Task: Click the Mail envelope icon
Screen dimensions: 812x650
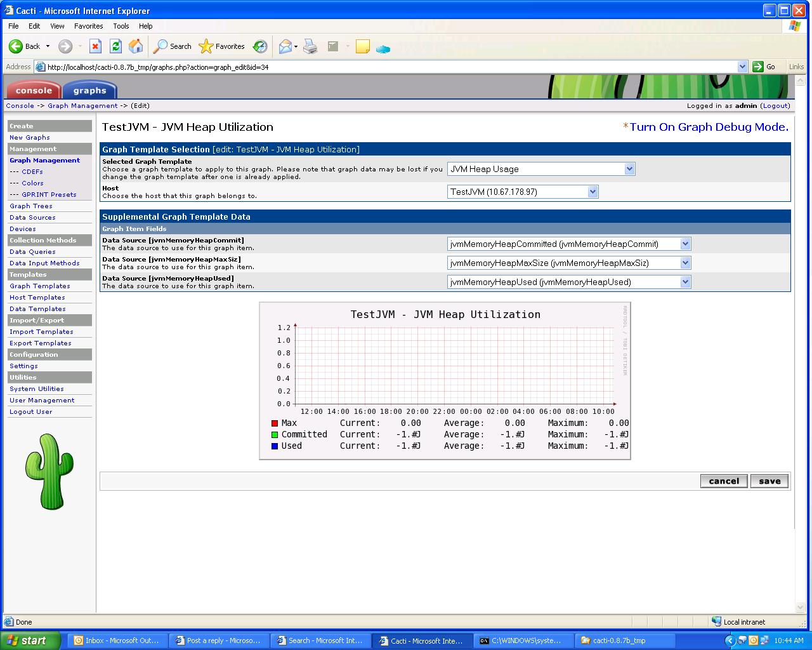Action: click(285, 46)
